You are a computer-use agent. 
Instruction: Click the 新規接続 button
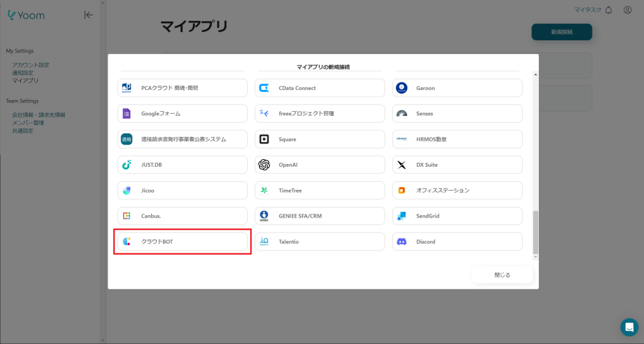coord(562,32)
